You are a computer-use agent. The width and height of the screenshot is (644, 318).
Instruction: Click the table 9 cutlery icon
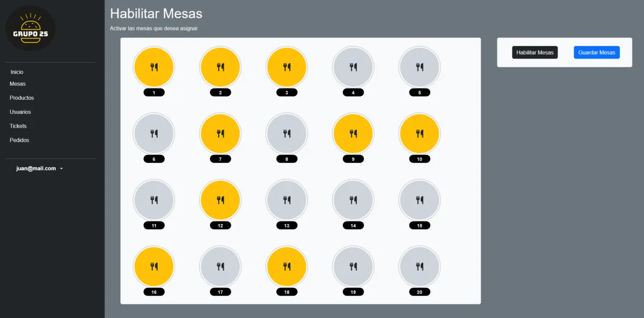tap(353, 134)
